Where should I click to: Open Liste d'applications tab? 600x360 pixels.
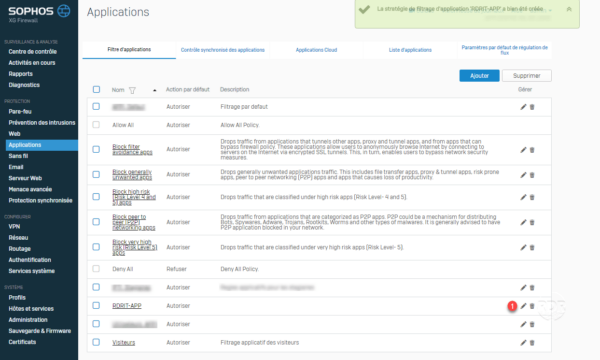coord(410,50)
